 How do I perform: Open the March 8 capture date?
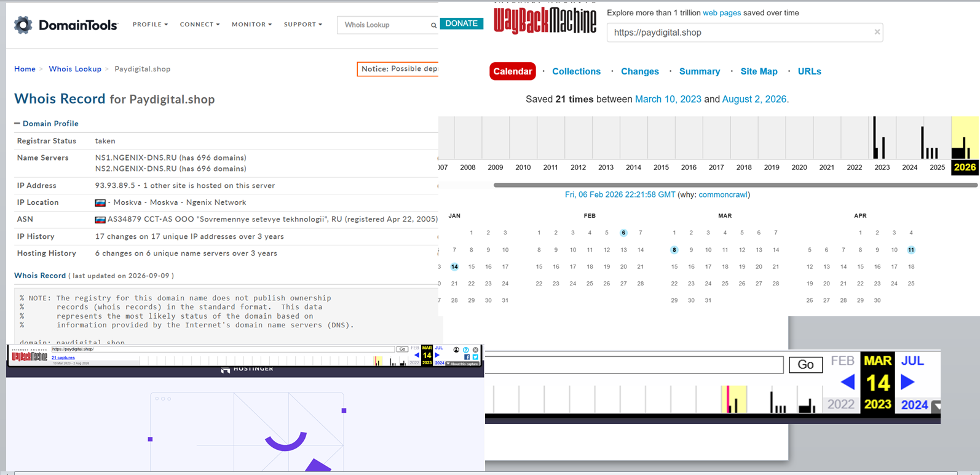(x=674, y=250)
